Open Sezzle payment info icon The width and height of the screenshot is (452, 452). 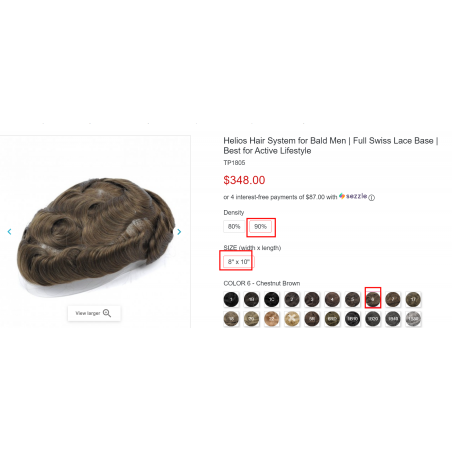(372, 198)
